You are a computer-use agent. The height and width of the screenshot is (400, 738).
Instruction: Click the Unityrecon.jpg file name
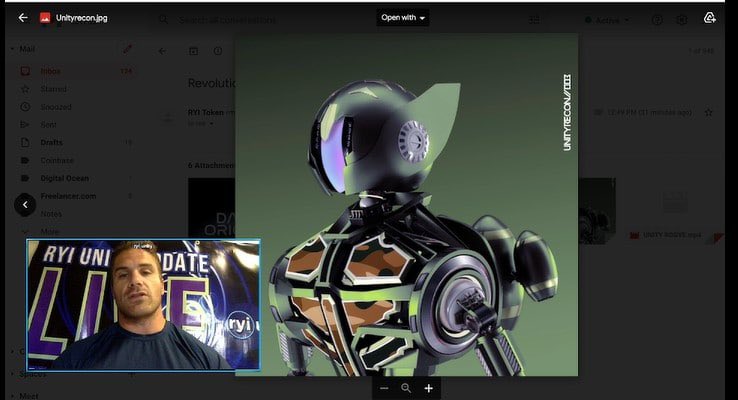point(81,18)
